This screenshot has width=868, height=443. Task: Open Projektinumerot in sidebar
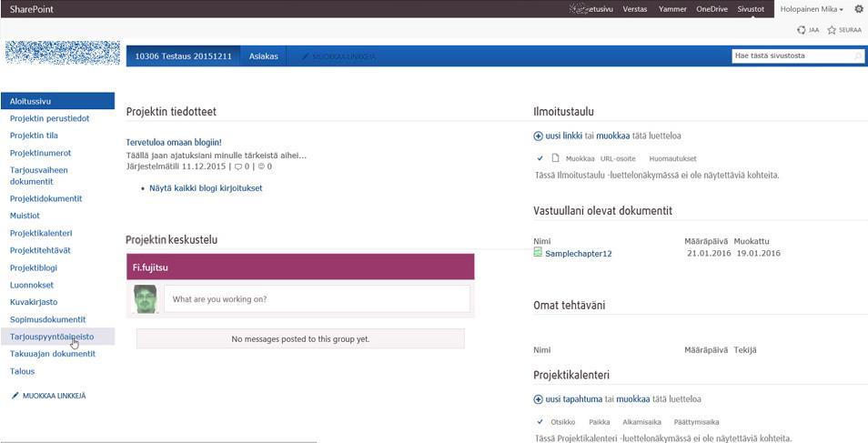tap(40, 153)
